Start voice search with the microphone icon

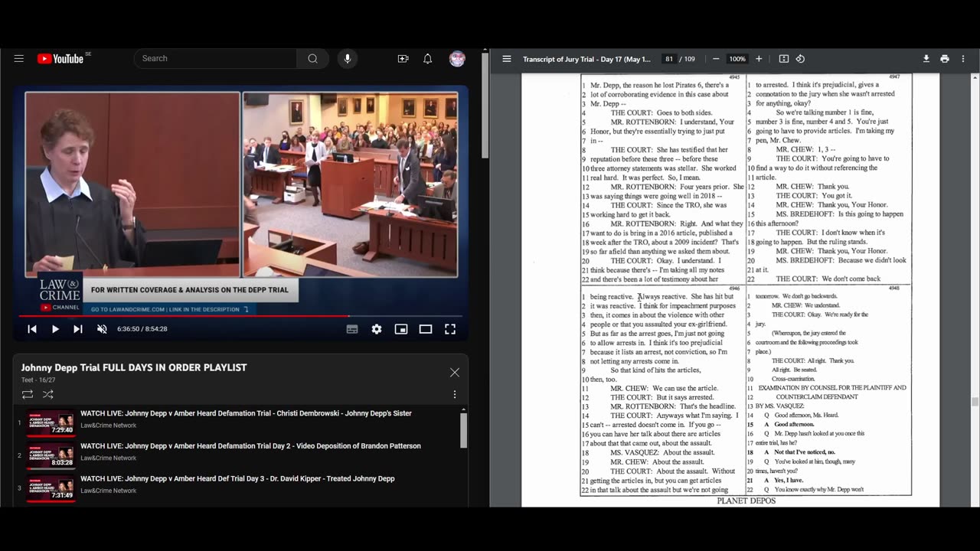click(348, 59)
